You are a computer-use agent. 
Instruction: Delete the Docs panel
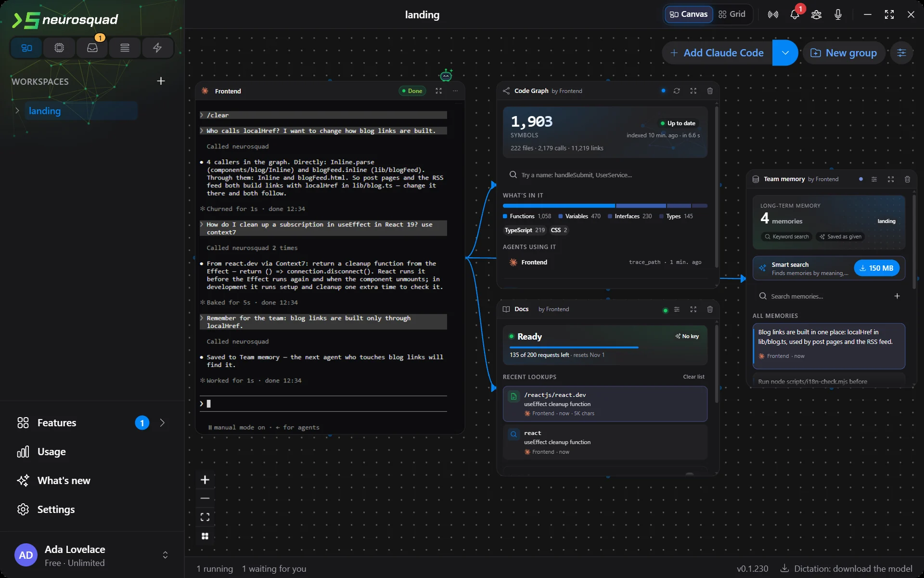pyautogui.click(x=710, y=309)
